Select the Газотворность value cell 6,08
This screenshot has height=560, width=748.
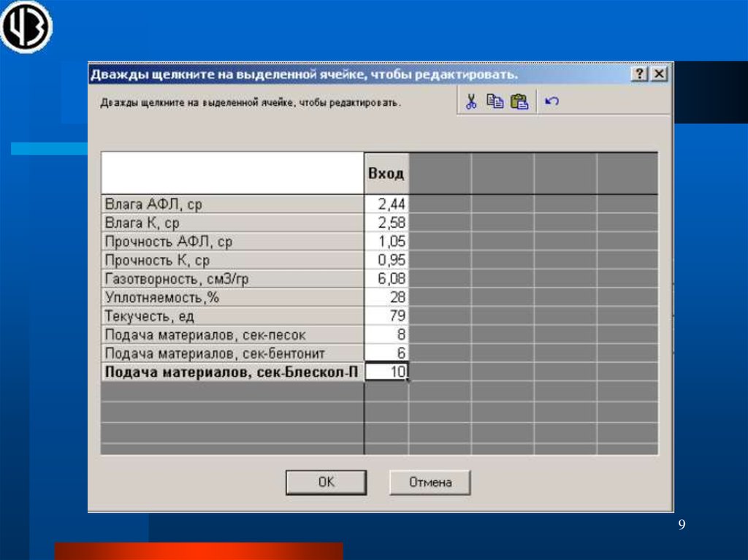coord(386,279)
